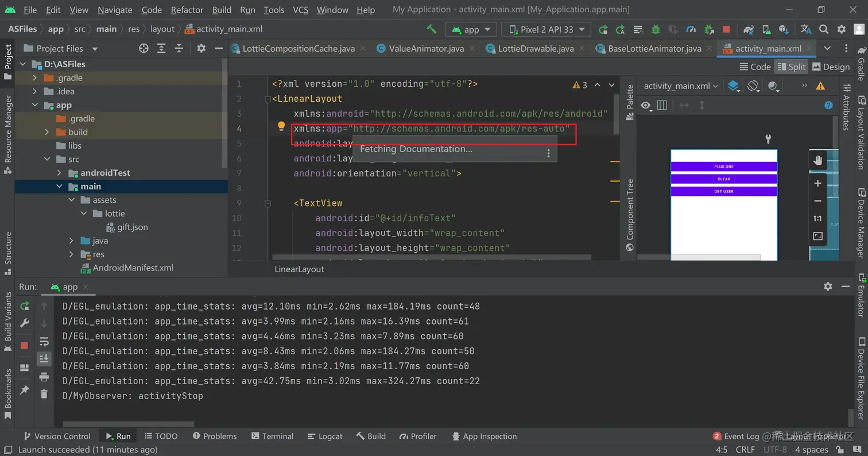The image size is (868, 456).
Task: Click Expand All icon in Project panel
Action: pyautogui.click(x=161, y=48)
